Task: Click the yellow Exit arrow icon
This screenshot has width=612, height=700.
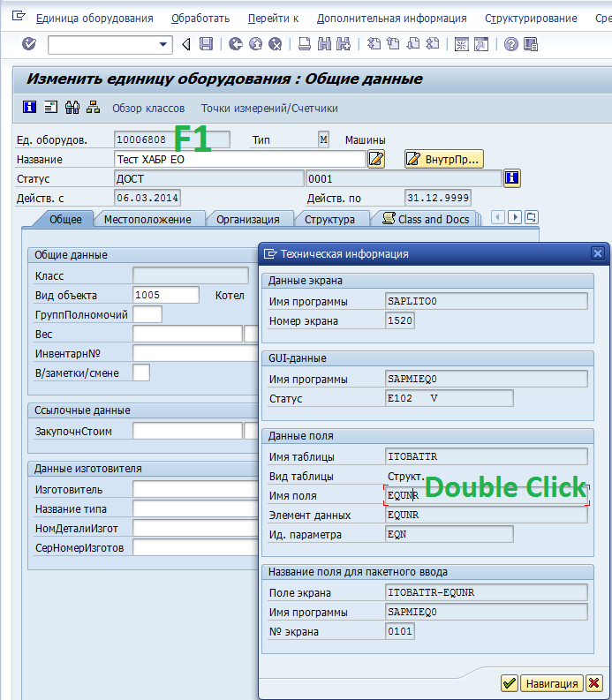Action: click(255, 44)
